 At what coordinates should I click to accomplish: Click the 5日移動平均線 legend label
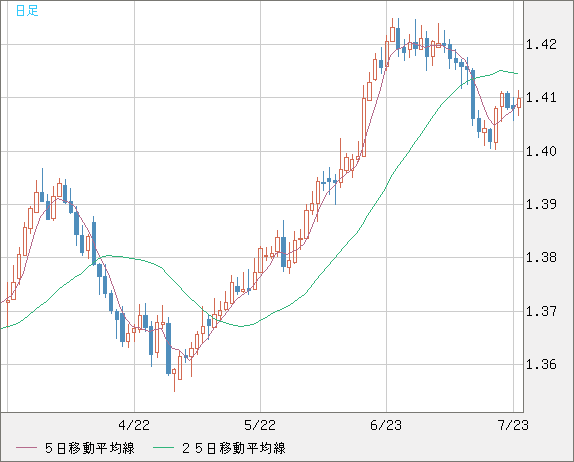(x=90, y=448)
